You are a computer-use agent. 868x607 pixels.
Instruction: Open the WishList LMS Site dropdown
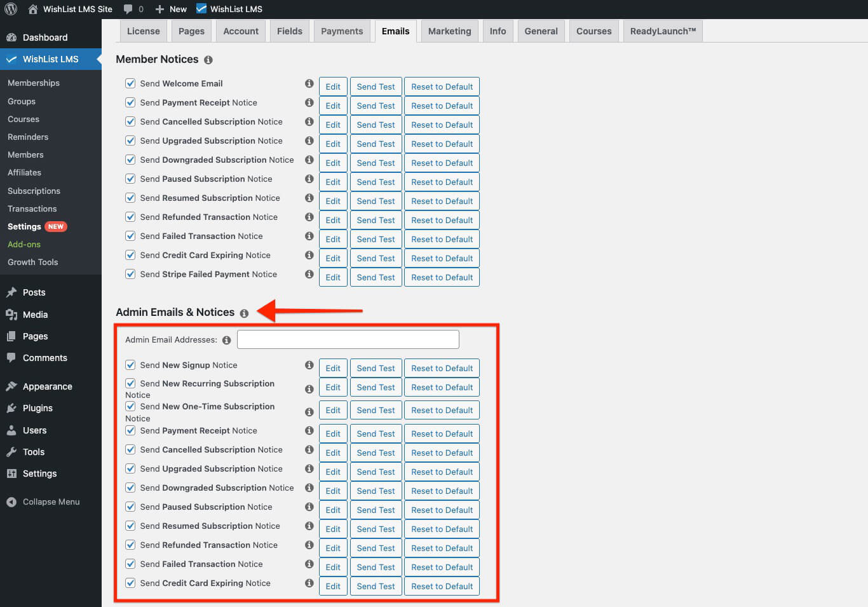70,9
